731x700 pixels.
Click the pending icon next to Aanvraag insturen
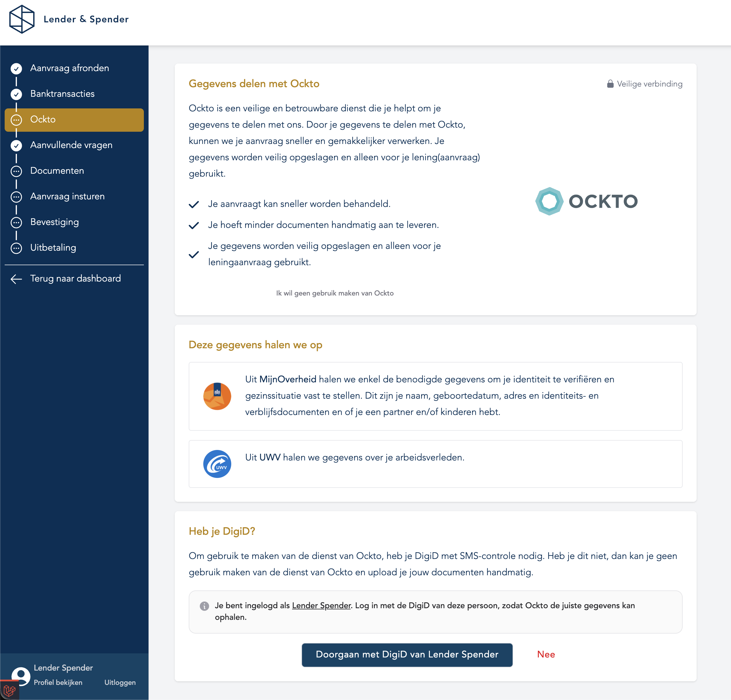click(x=16, y=197)
